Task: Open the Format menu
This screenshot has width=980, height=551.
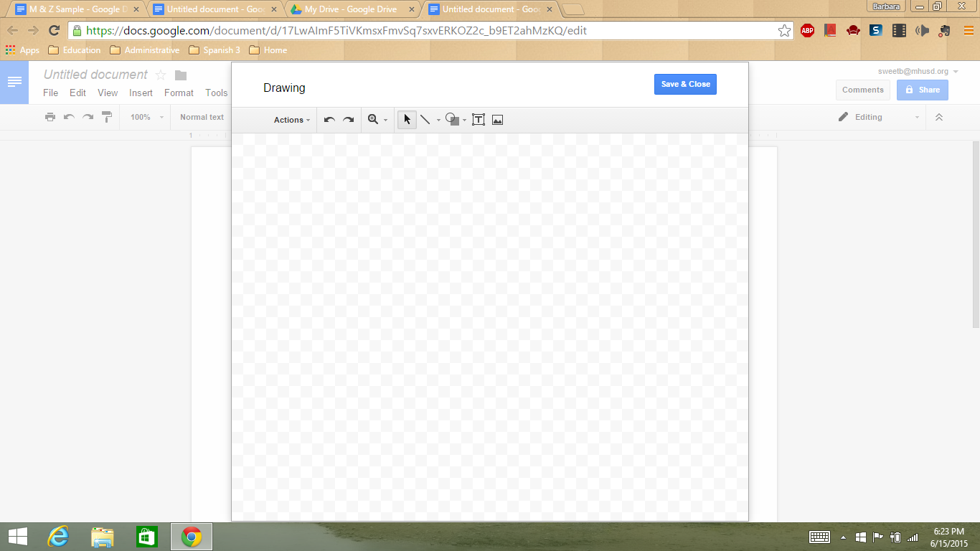Action: click(x=179, y=93)
